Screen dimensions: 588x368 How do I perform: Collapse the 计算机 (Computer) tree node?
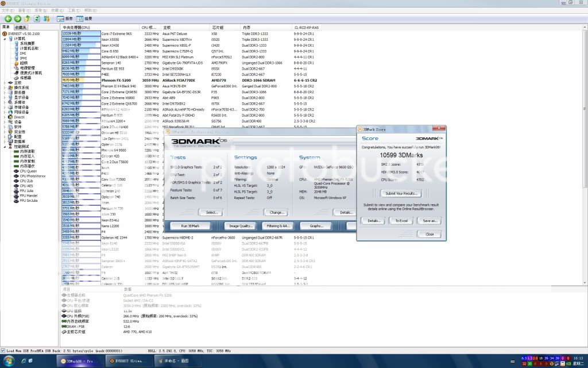(x=5, y=39)
